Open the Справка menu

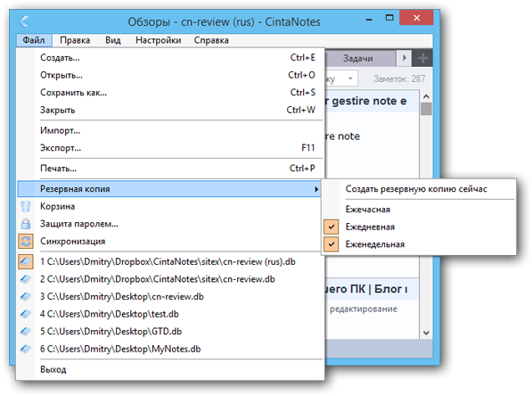pos(211,40)
